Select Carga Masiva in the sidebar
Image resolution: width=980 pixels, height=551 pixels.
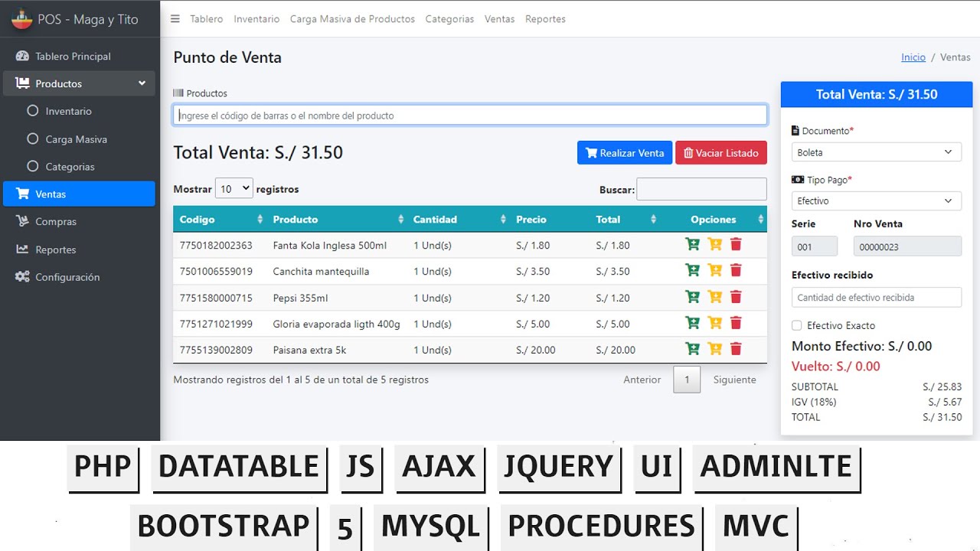click(x=80, y=139)
